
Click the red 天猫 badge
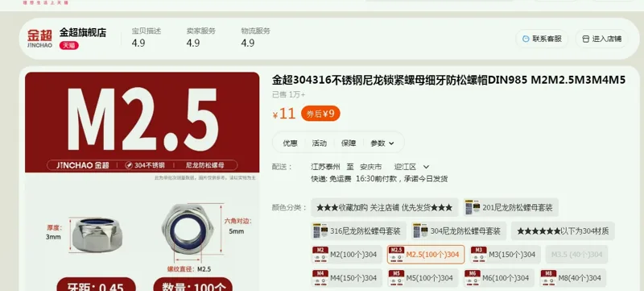pos(69,45)
